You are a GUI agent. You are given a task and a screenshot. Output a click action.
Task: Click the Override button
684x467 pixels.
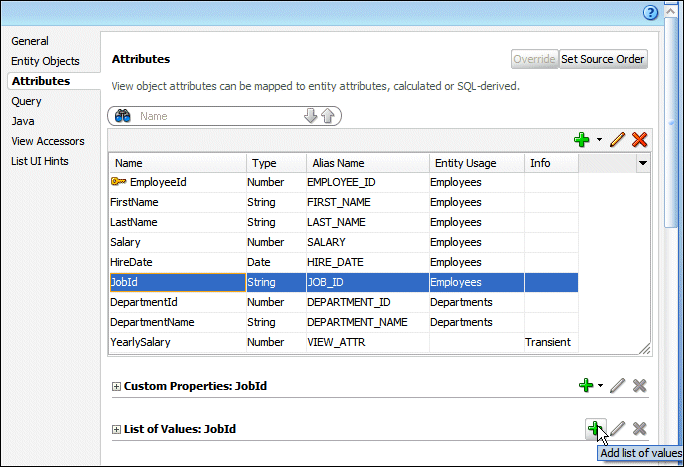coord(534,59)
